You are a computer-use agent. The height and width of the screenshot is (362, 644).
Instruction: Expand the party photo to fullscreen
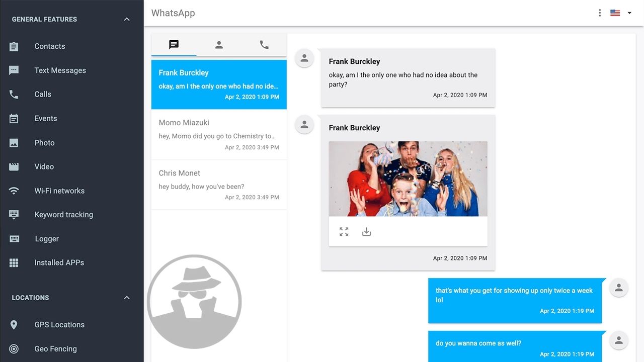[344, 232]
